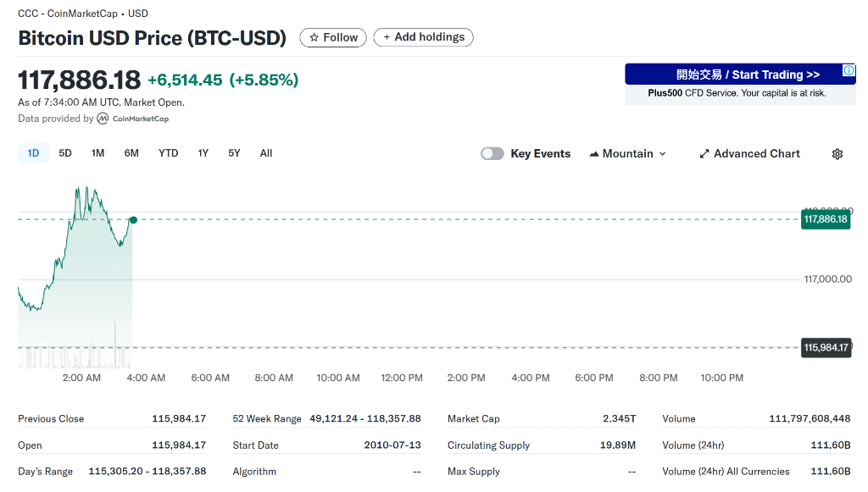The width and height of the screenshot is (868, 492).
Task: View the All time range
Action: pyautogui.click(x=266, y=153)
